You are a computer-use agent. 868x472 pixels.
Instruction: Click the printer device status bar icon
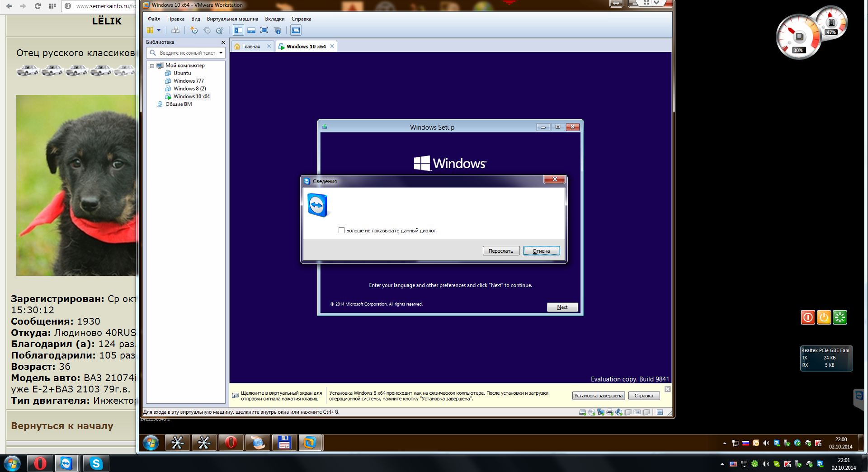[609, 412]
